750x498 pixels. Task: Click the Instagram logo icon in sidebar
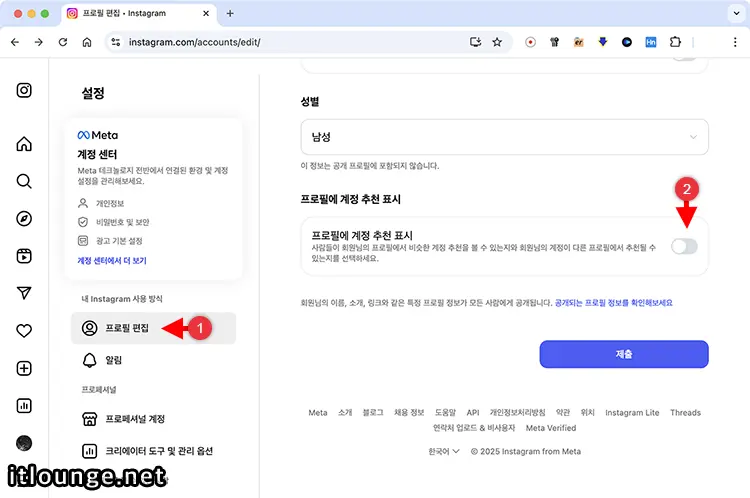[24, 90]
